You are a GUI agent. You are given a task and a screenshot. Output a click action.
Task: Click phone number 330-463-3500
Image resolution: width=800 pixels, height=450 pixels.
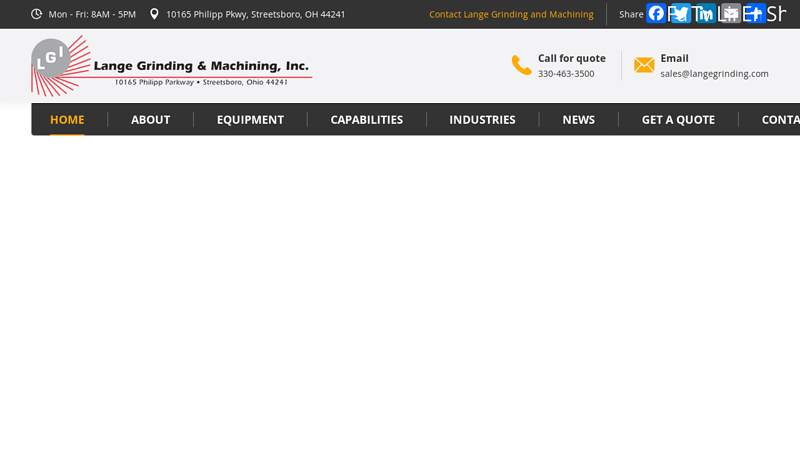click(x=566, y=73)
